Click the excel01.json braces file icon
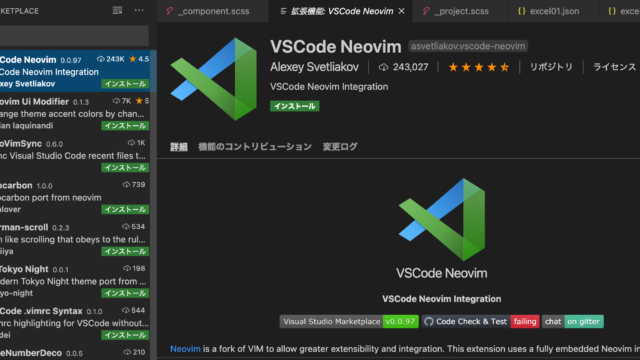Screen dimensions: 640x360 521,11
